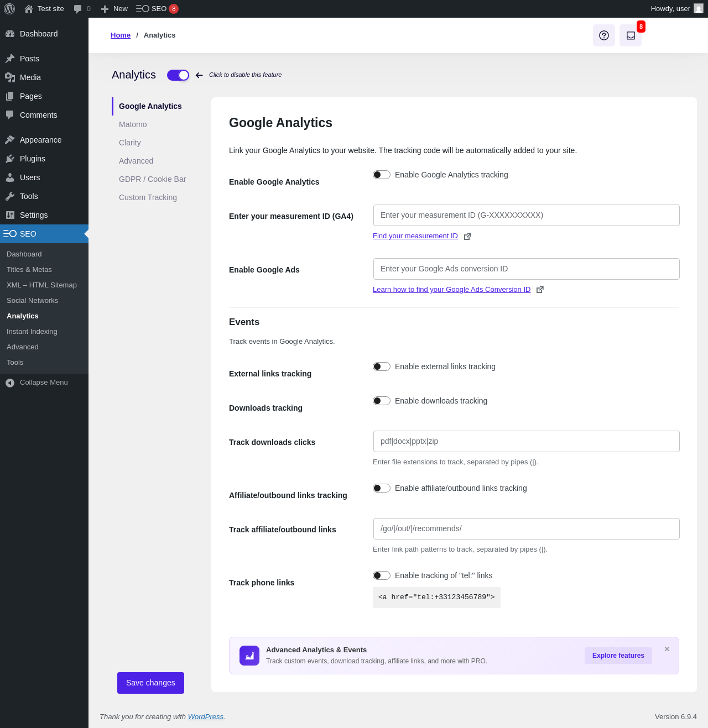Click the tel: link code example
The height and width of the screenshot is (728, 708).
click(x=436, y=598)
